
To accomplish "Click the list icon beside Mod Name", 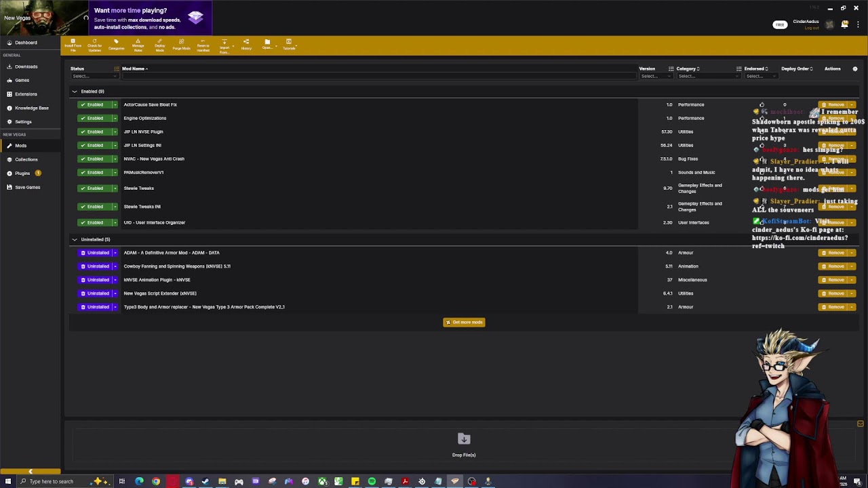I will pos(117,68).
